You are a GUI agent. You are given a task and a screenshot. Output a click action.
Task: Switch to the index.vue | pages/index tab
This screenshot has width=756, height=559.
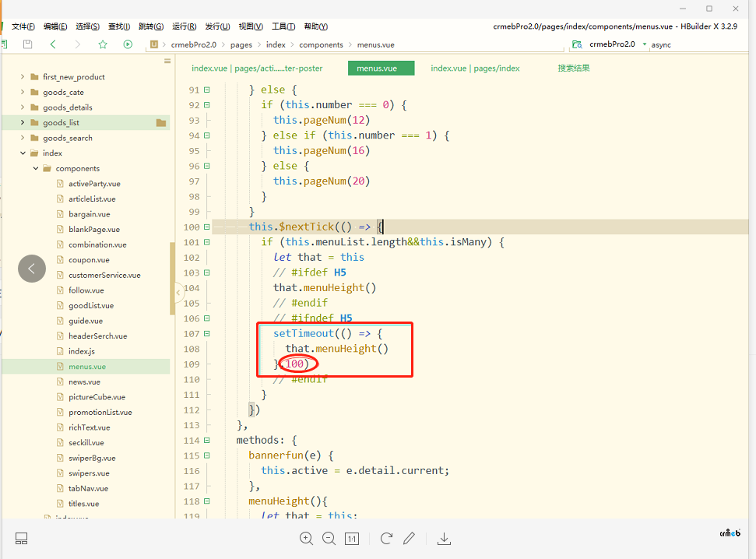(x=475, y=69)
